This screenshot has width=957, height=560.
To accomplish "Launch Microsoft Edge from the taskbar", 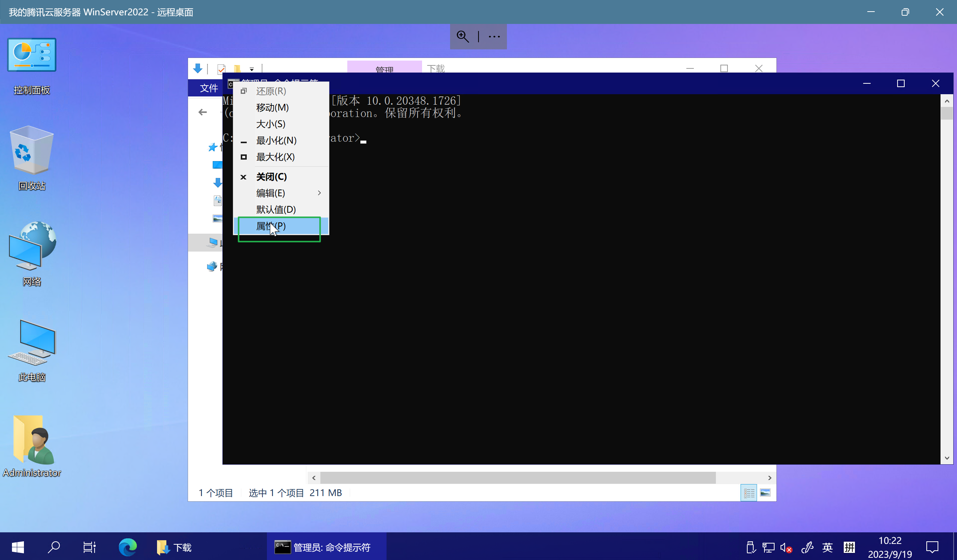I will click(127, 547).
